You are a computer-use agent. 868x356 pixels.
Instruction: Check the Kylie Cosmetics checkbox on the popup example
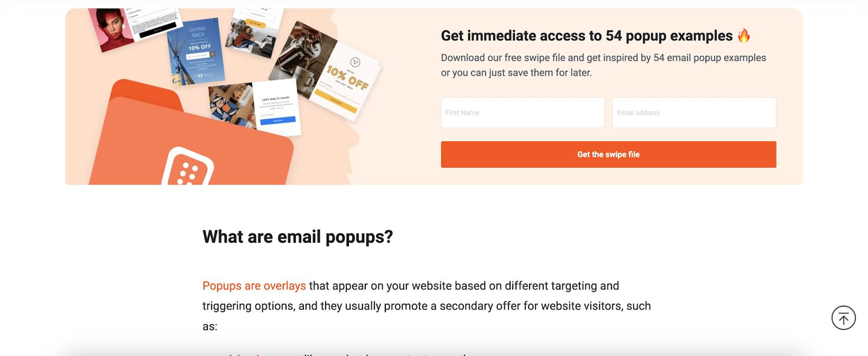pyautogui.click(x=129, y=14)
